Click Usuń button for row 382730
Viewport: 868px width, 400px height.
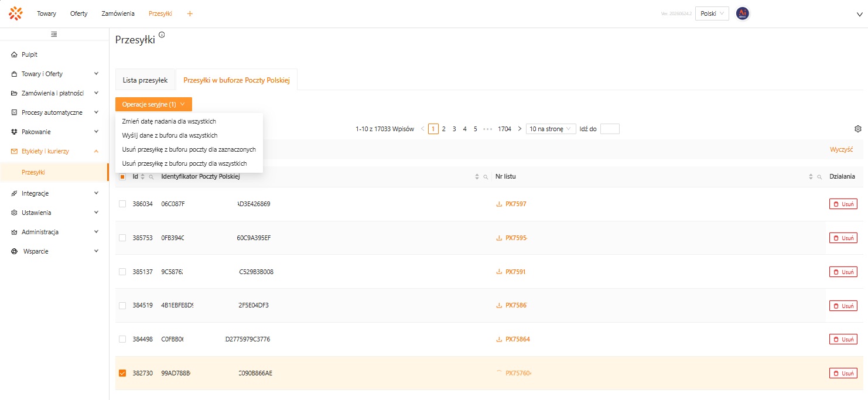pyautogui.click(x=843, y=373)
